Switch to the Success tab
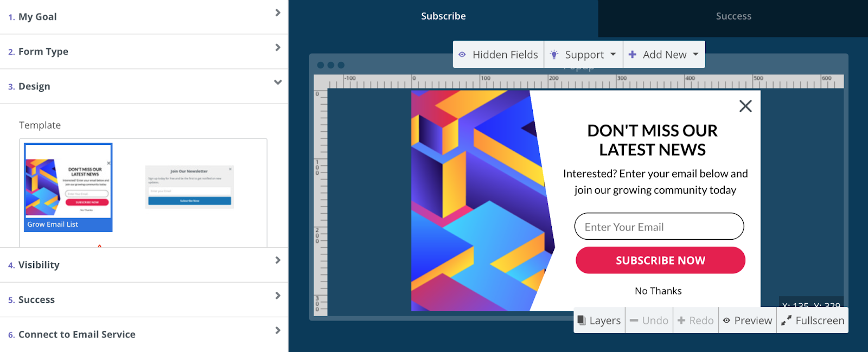This screenshot has height=352, width=868. point(733,16)
